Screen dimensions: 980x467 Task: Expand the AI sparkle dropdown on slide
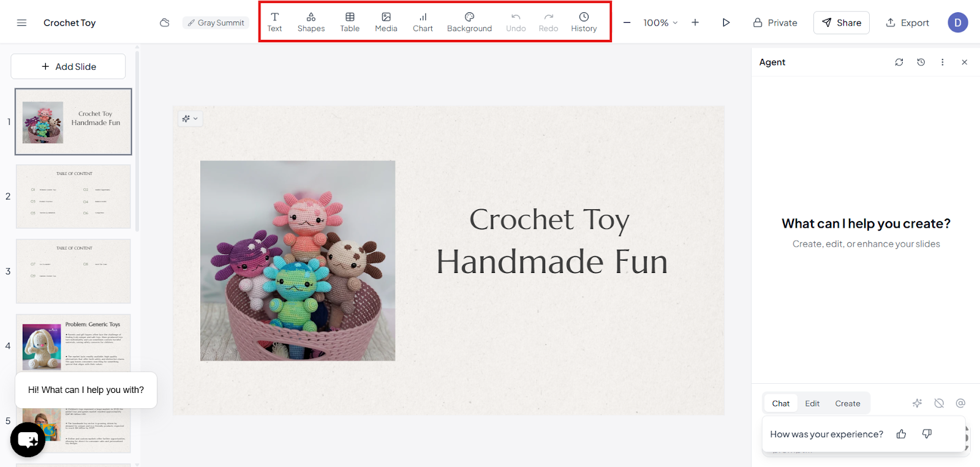tap(190, 119)
